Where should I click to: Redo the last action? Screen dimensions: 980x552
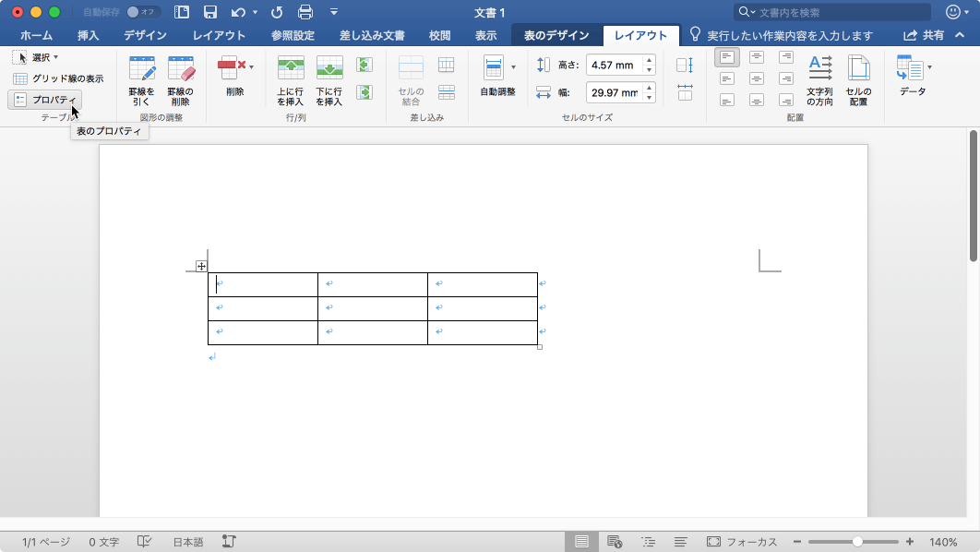277,12
